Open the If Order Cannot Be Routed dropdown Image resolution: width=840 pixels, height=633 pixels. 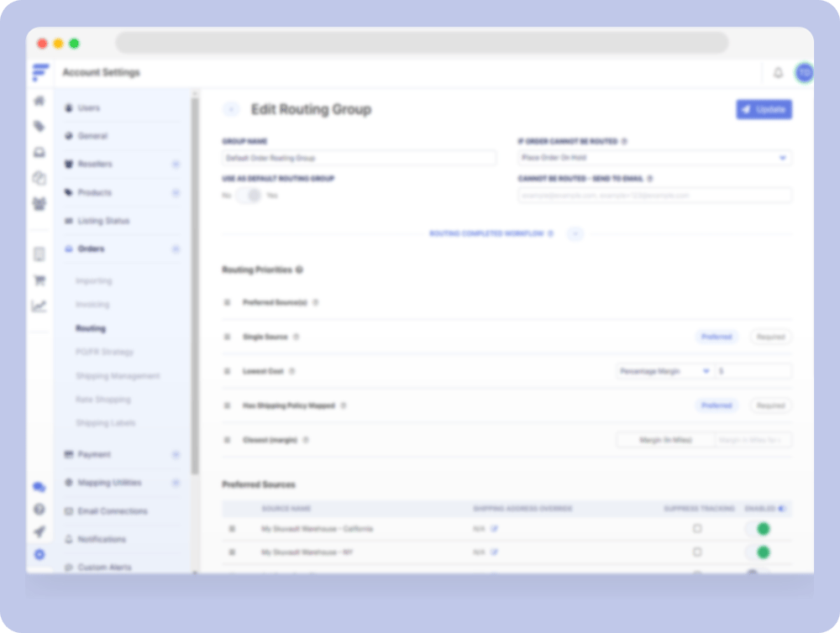point(654,158)
